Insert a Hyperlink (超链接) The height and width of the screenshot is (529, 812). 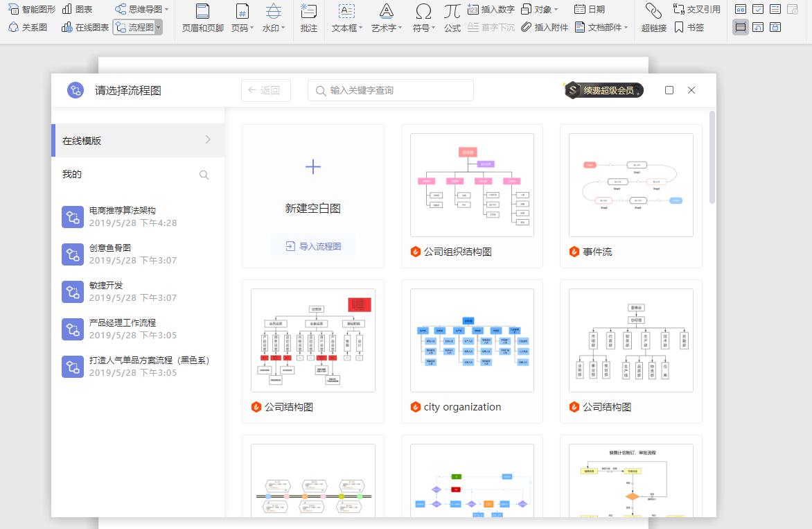653,17
